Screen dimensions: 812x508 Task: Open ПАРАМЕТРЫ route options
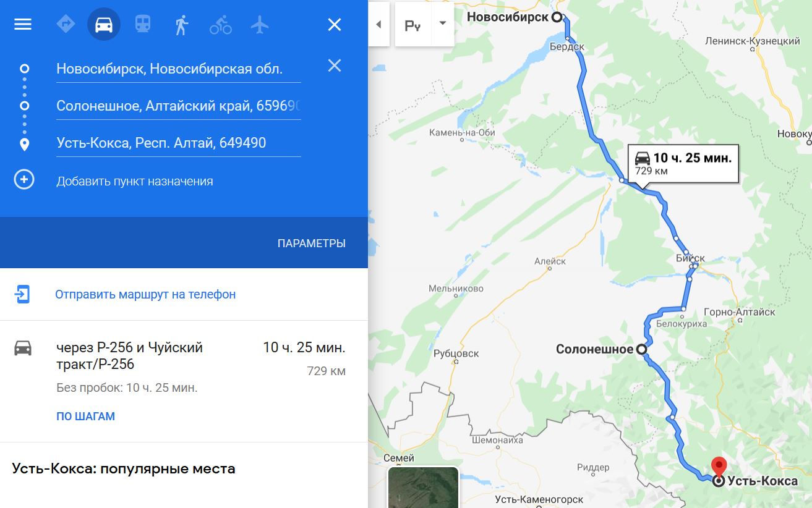click(312, 243)
